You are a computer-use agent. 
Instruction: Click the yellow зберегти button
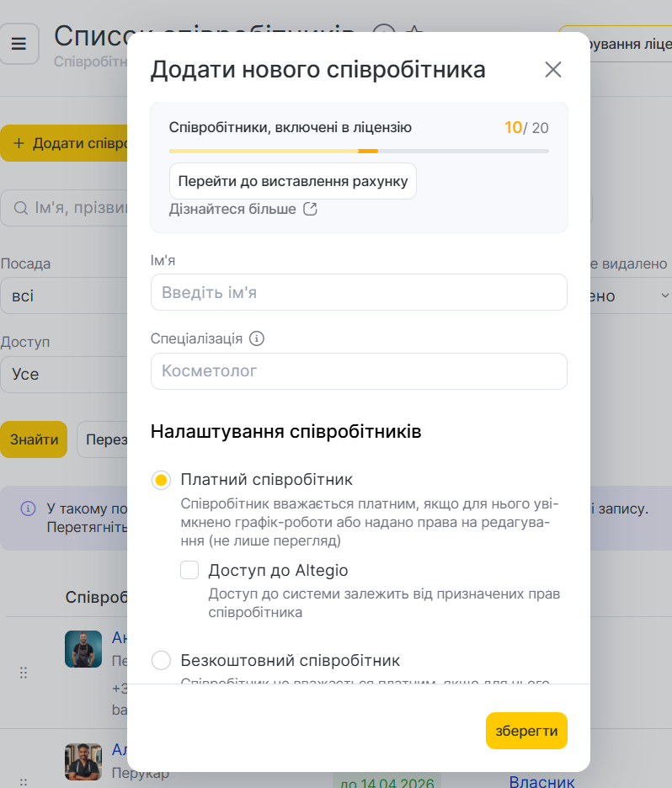(526, 731)
